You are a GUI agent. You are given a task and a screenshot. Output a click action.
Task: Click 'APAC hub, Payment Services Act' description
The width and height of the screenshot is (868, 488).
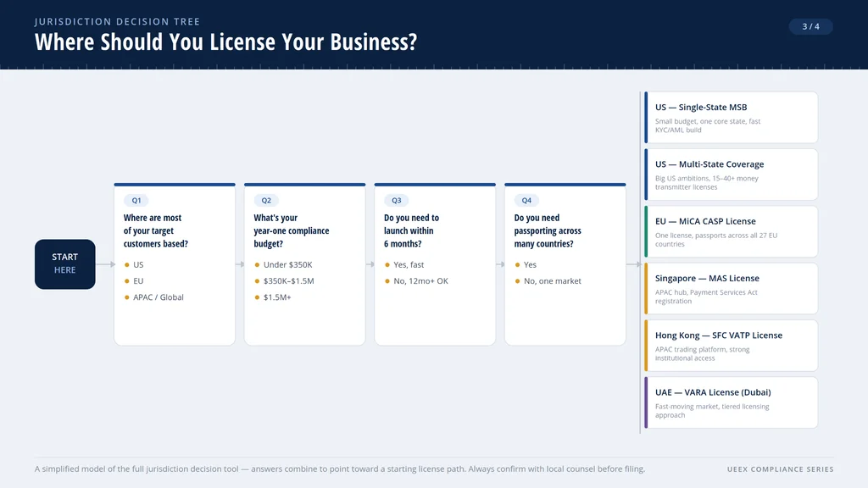pyautogui.click(x=706, y=297)
